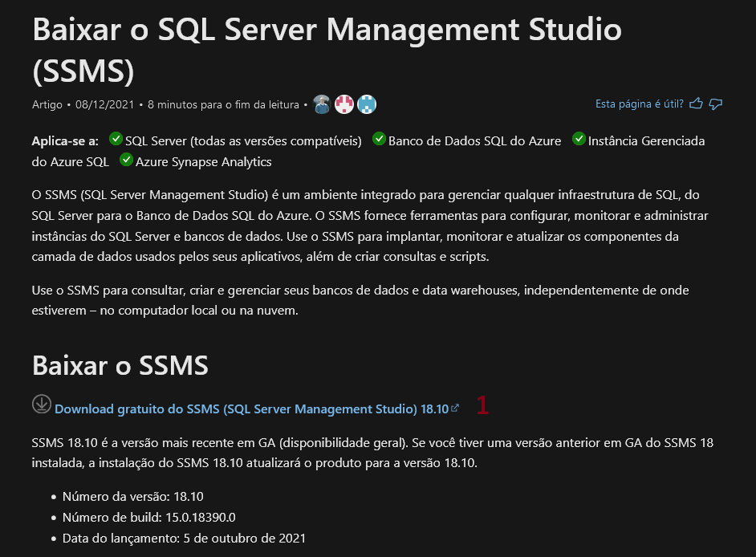Open the first contributor avatar photo

pos(322,104)
